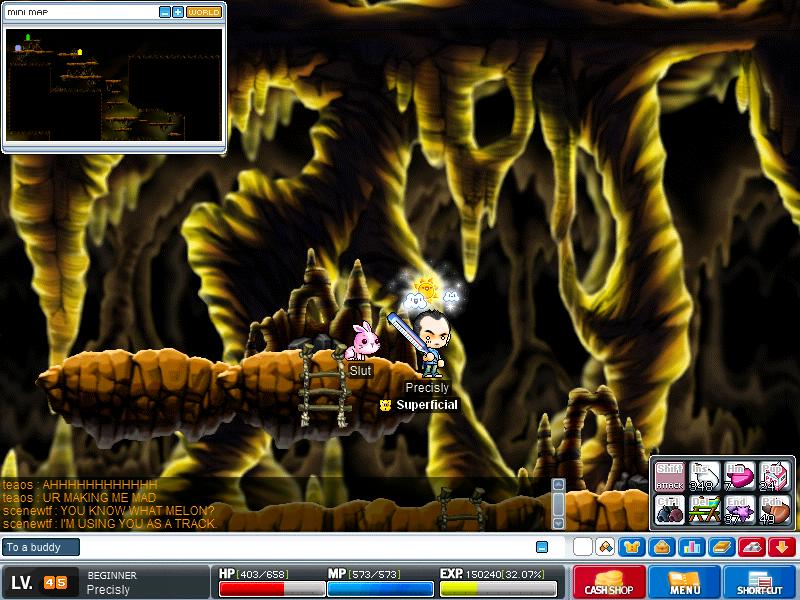800x600 pixels.
Task: Open the stats window (bar chart icon)
Action: click(692, 547)
